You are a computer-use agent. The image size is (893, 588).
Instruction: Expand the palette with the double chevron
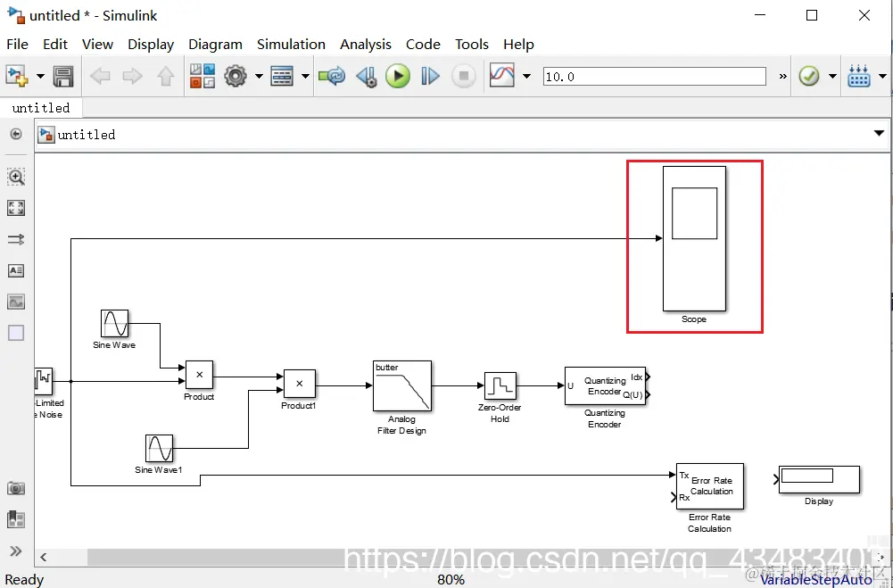click(x=16, y=551)
